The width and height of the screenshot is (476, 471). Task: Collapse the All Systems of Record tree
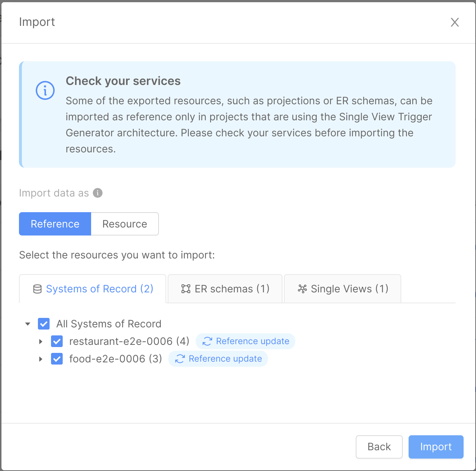(27, 324)
